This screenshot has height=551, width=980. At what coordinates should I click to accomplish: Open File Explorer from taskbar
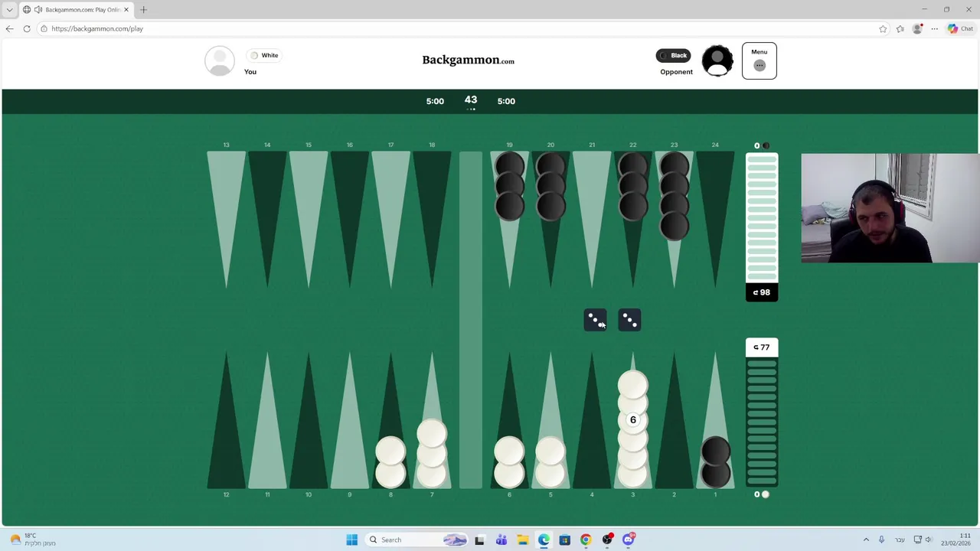coord(522,540)
